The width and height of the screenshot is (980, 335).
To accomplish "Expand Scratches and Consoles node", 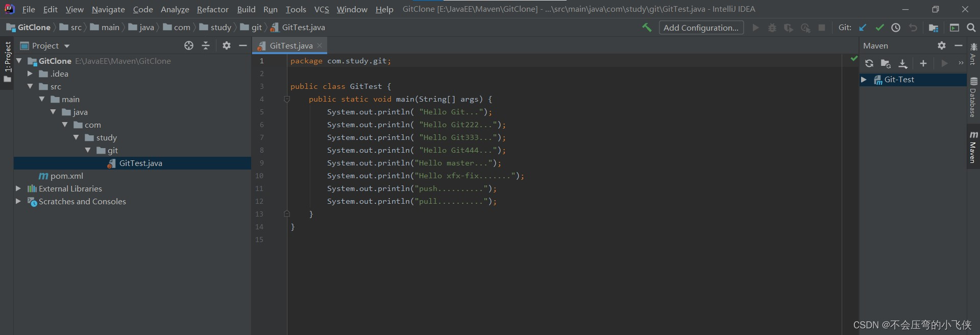I will click(x=19, y=201).
